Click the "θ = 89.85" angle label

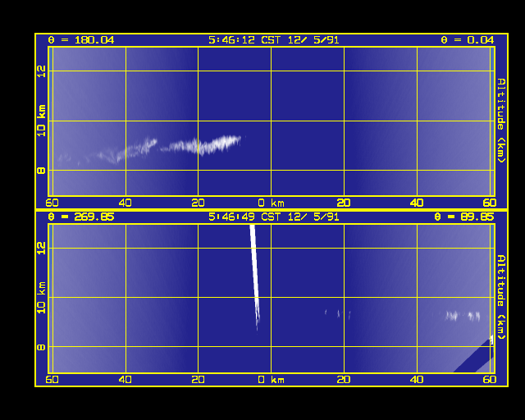(x=463, y=217)
